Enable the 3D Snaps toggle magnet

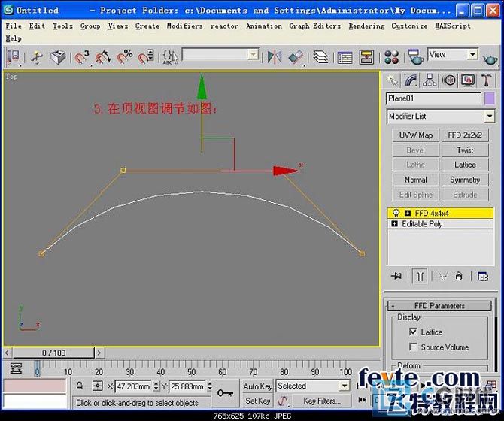82,57
